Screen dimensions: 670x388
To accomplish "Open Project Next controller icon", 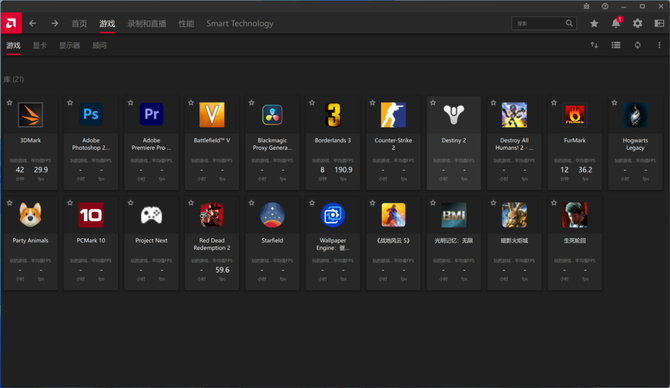I will click(151, 215).
